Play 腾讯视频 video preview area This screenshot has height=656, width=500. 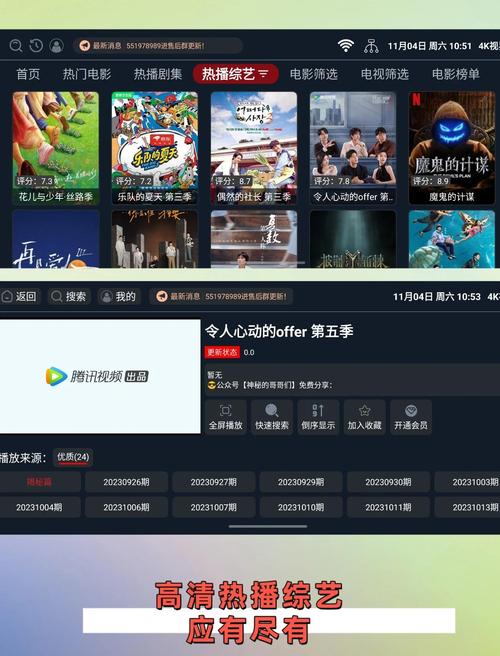[100, 377]
